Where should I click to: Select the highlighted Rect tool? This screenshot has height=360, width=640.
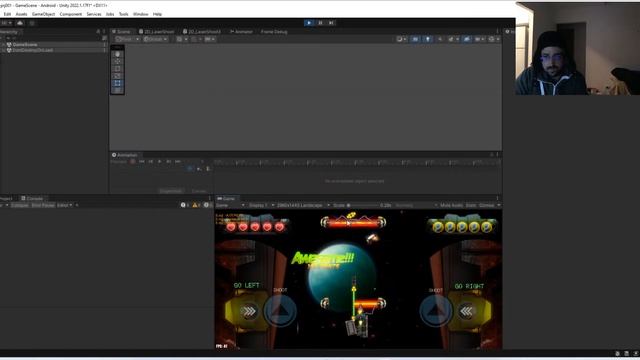pos(118,83)
